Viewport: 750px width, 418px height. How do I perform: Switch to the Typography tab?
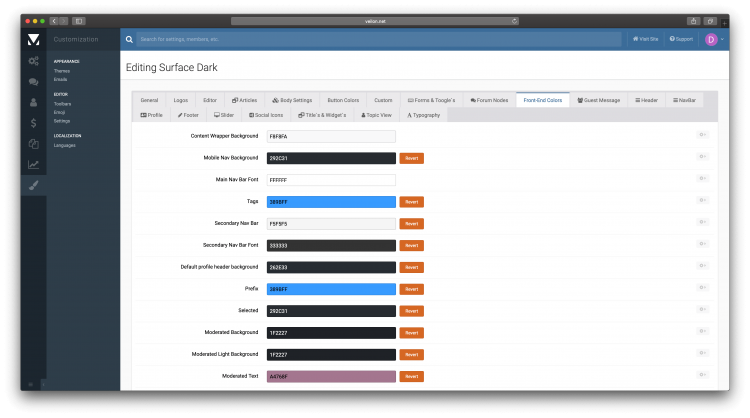(x=423, y=115)
